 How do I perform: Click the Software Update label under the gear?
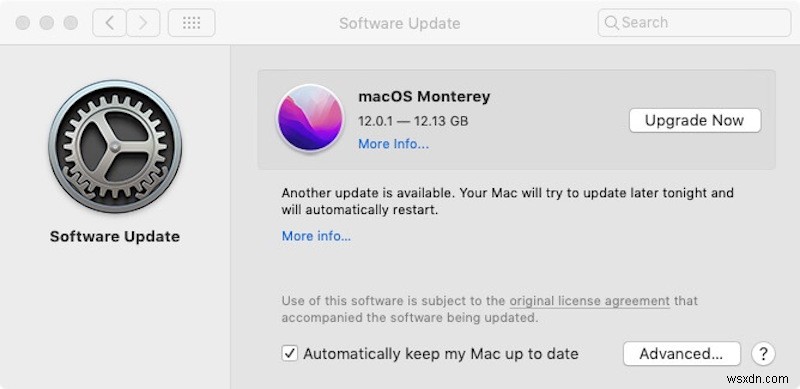point(115,237)
